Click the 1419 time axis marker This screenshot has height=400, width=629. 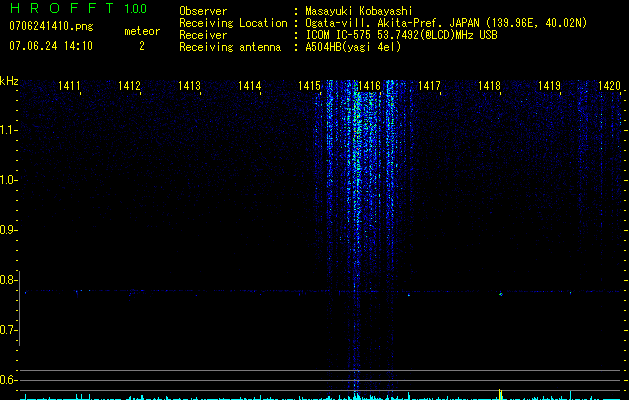549,85
